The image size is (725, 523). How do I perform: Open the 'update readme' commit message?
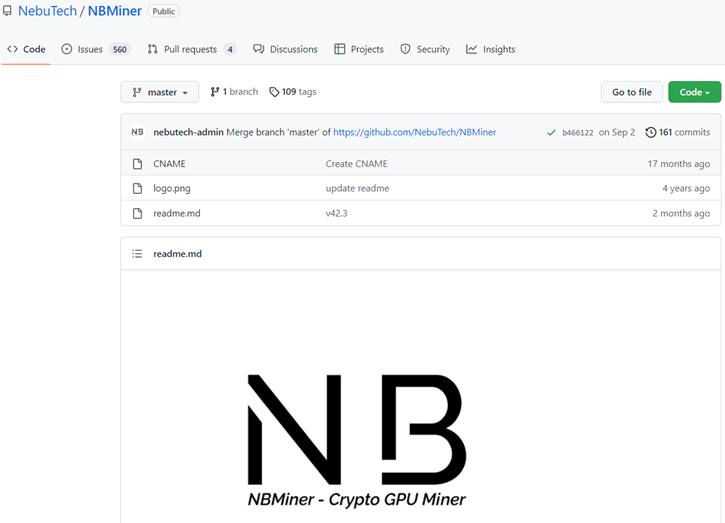(357, 188)
